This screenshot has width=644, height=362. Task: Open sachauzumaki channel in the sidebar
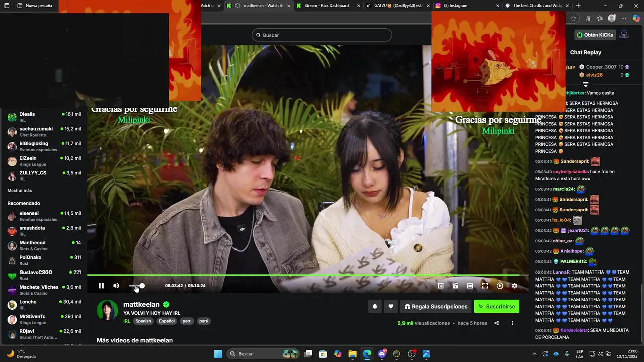click(44, 131)
